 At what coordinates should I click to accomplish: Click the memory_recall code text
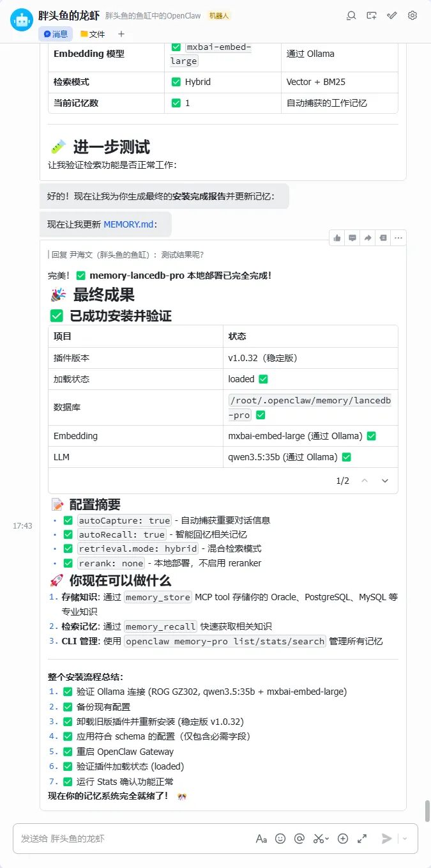coord(160,626)
